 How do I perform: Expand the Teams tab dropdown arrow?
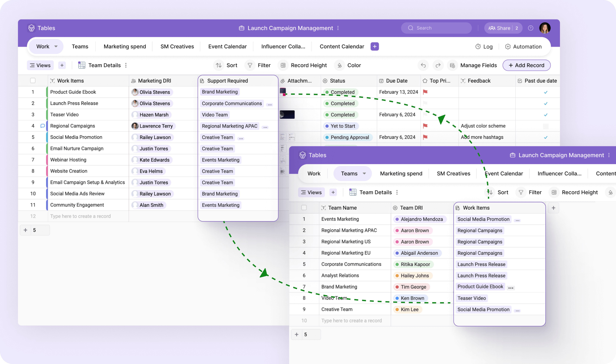[364, 173]
